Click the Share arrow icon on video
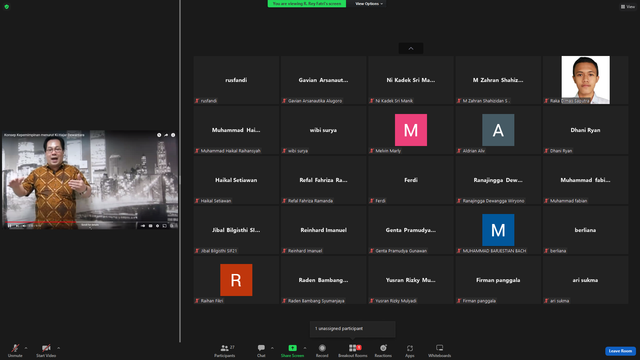This screenshot has height=360, width=640. click(166, 135)
